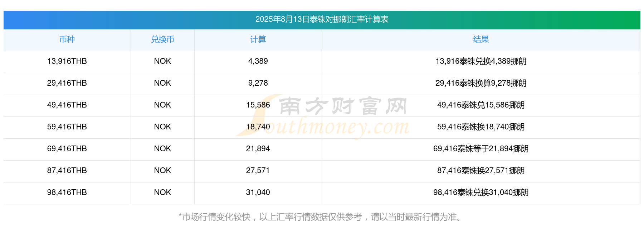Click the market disclaimer note below table
This screenshot has height=233, width=644.
tap(321, 217)
